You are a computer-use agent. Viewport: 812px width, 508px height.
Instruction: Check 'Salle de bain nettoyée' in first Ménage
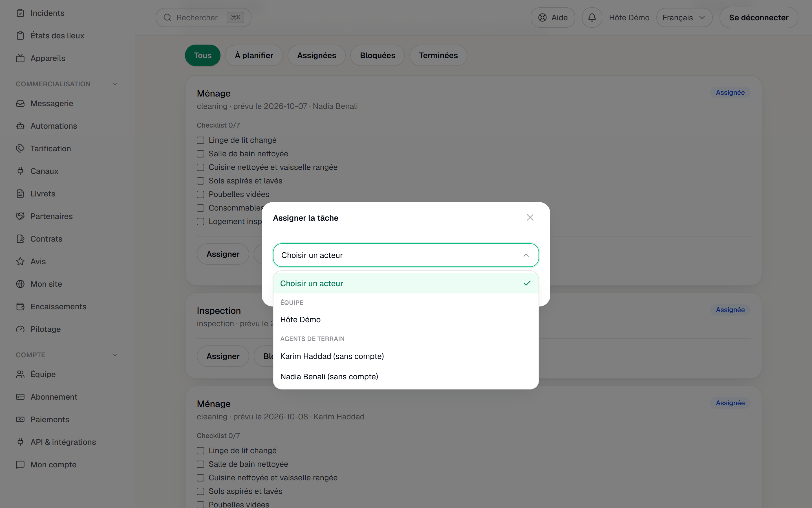[200, 154]
